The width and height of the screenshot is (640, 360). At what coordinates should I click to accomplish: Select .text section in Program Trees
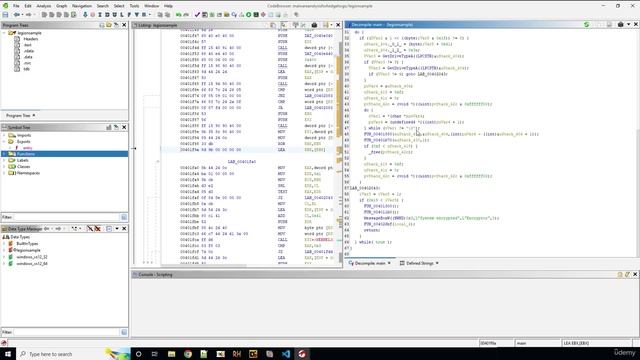click(x=27, y=45)
